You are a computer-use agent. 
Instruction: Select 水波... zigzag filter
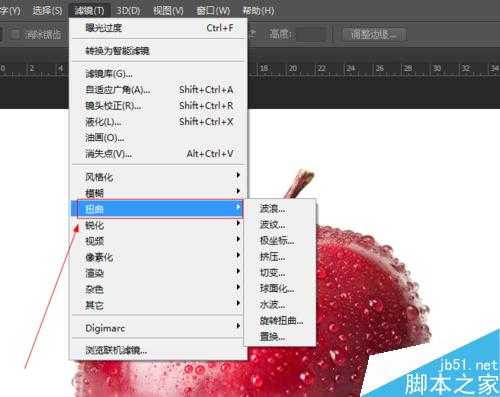coord(280,305)
